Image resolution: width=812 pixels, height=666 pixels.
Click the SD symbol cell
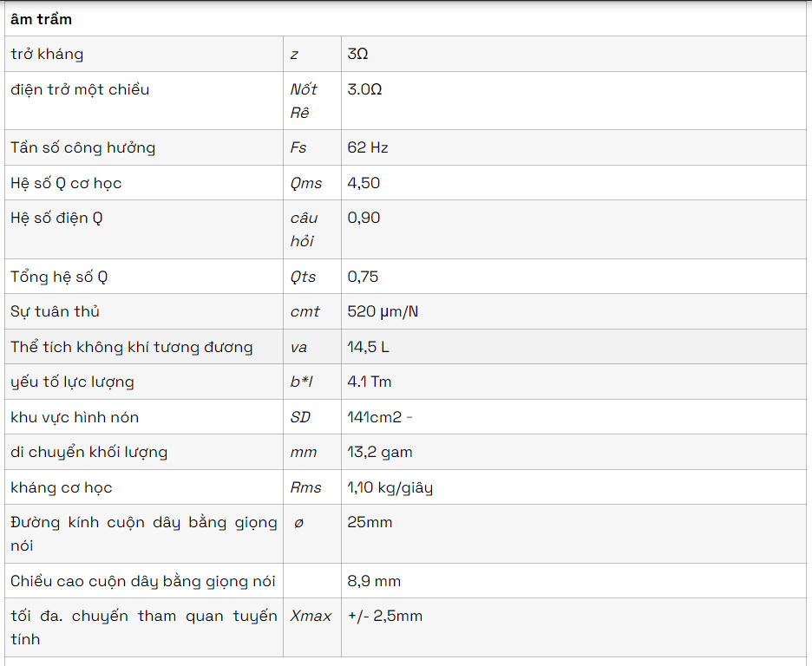(x=300, y=417)
